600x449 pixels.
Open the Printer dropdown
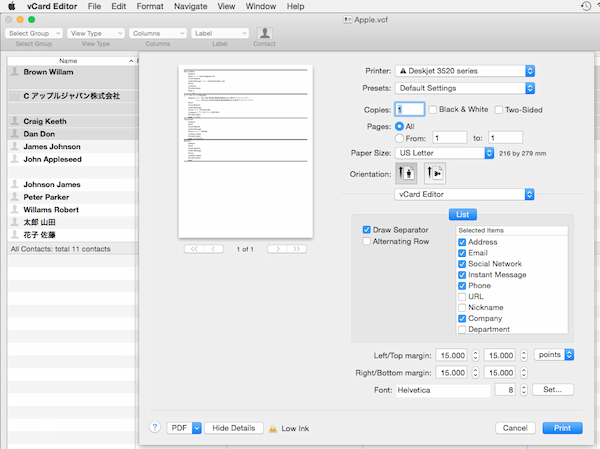coord(465,71)
